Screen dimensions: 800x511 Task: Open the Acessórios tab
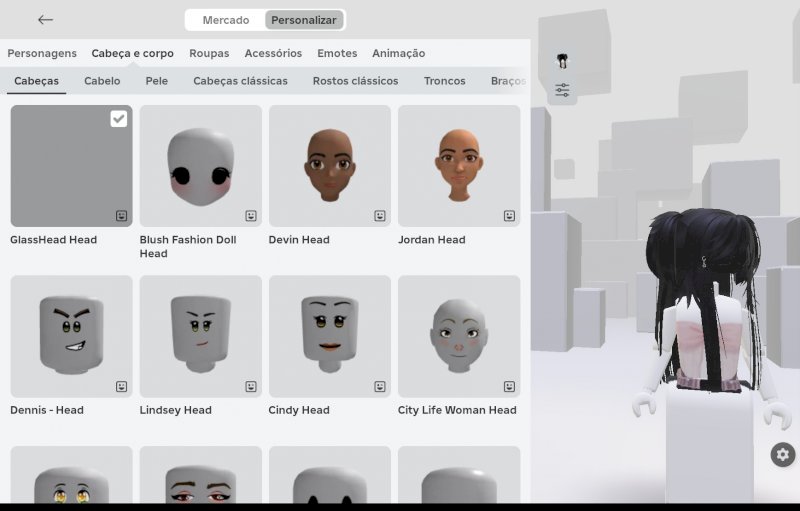(x=273, y=53)
